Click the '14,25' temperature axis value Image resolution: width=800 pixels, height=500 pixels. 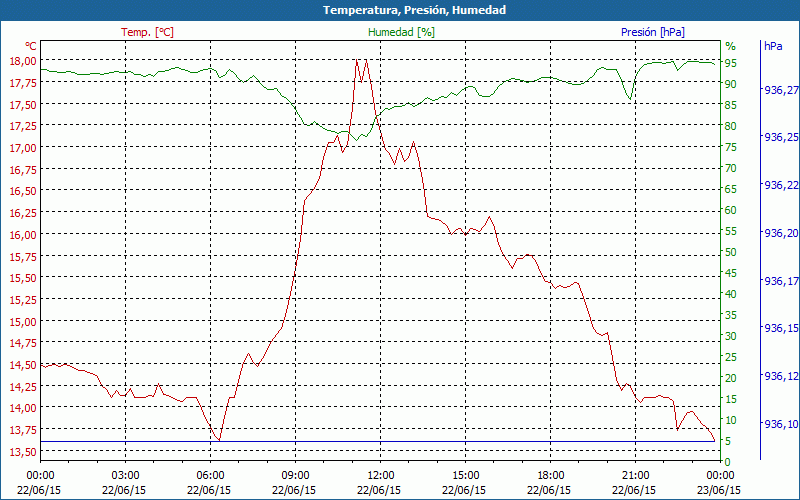click(x=23, y=386)
